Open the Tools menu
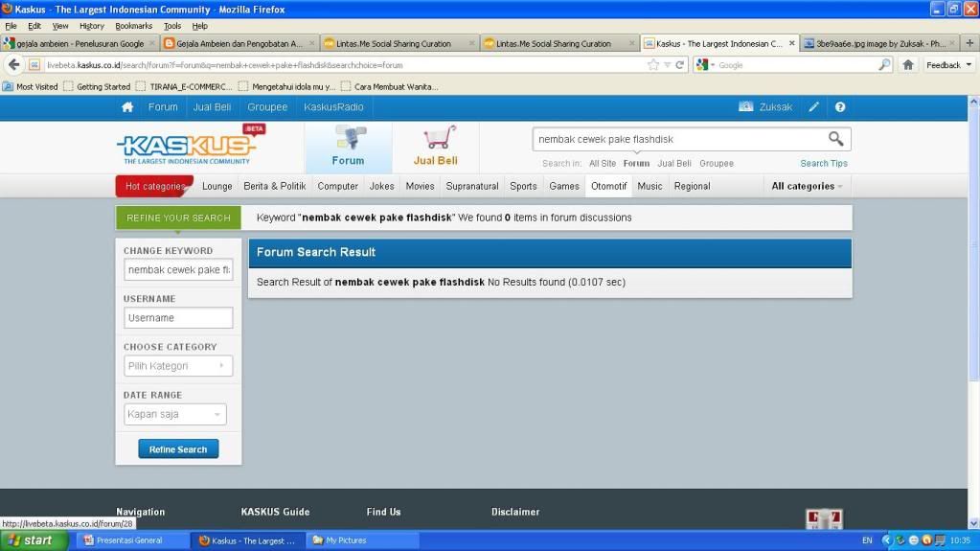 coord(171,26)
